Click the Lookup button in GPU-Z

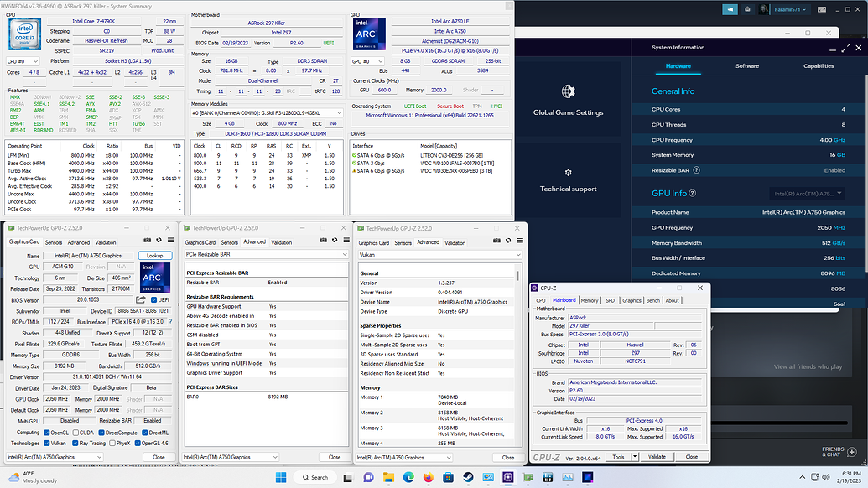tap(154, 256)
